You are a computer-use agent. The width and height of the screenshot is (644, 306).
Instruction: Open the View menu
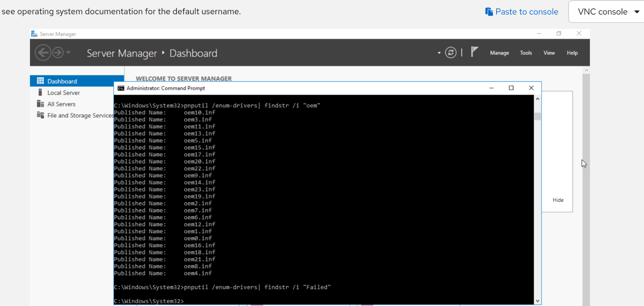coord(549,53)
